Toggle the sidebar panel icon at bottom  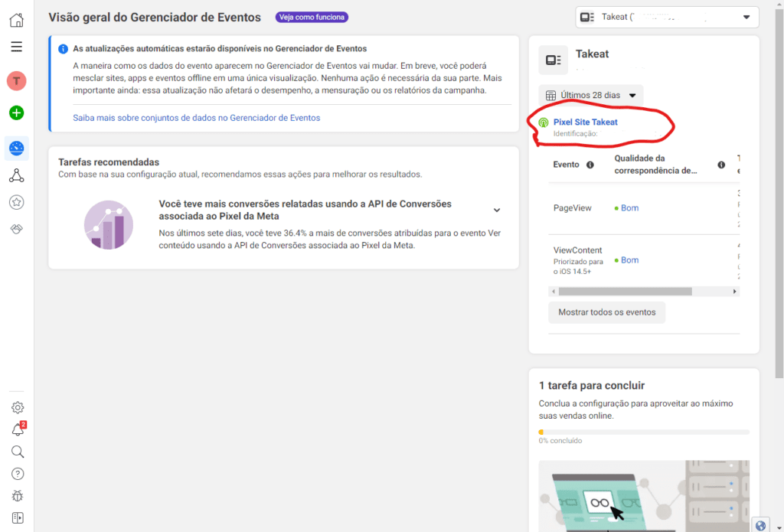[x=18, y=517]
